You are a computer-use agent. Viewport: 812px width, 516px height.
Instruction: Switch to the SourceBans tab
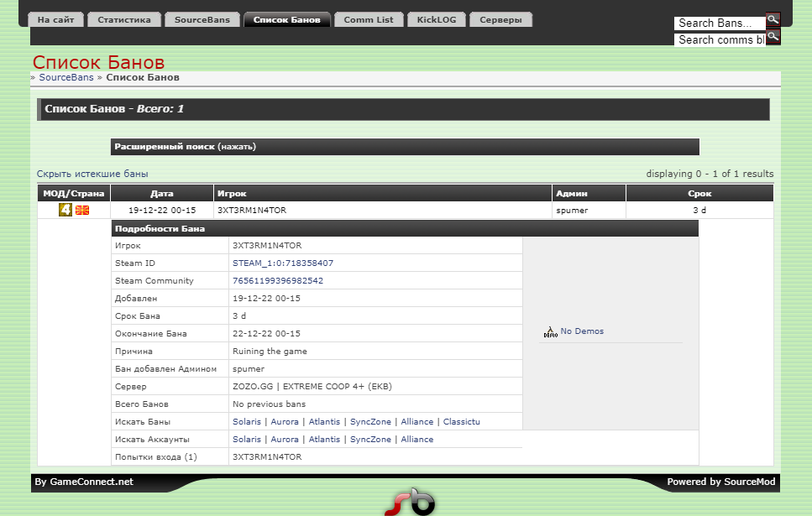[202, 19]
